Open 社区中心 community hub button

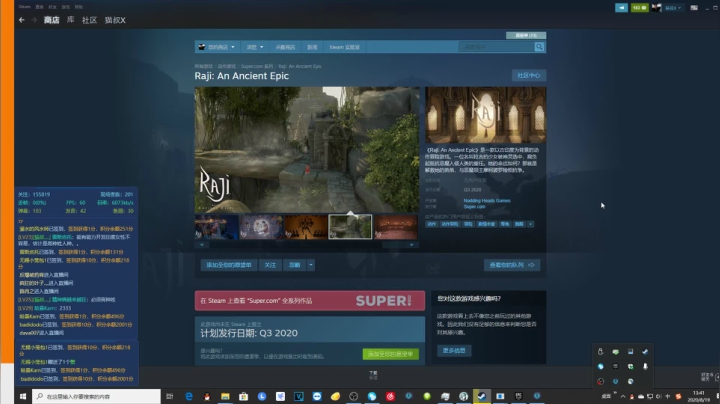pos(529,75)
